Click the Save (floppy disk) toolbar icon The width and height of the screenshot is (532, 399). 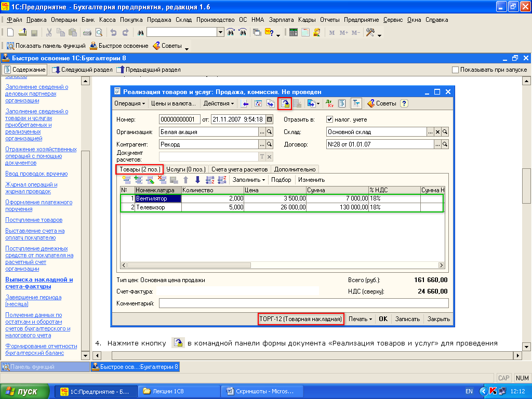34,33
